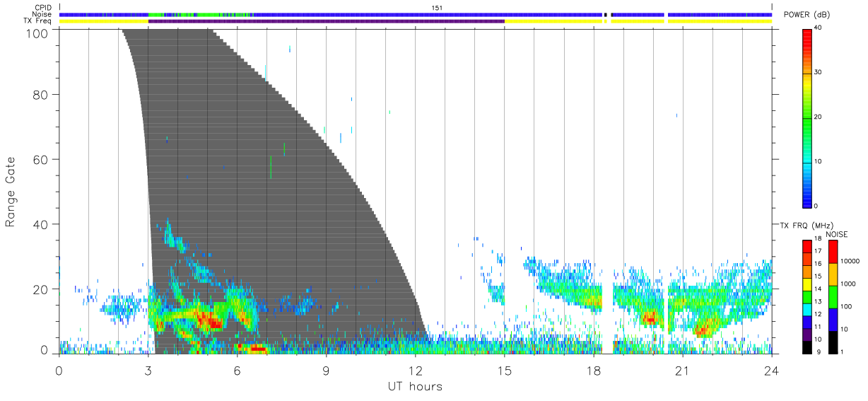The image size is (868, 401).
Task: Click the 'Noise' row label at top
Action: [42, 14]
